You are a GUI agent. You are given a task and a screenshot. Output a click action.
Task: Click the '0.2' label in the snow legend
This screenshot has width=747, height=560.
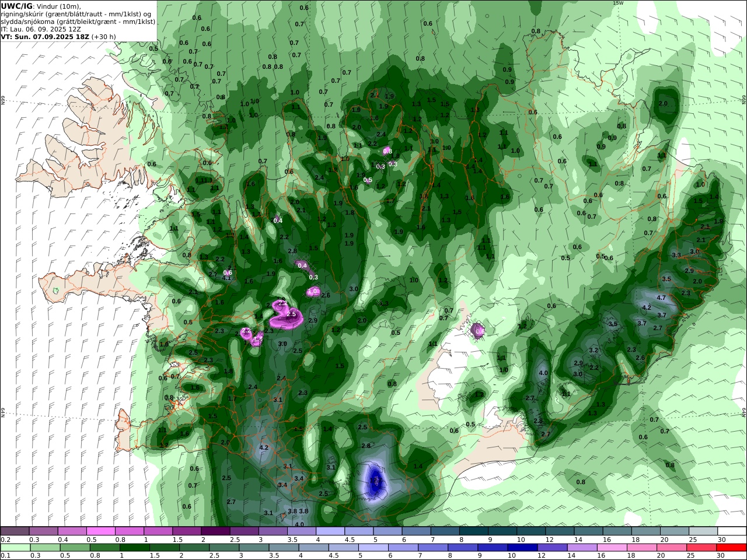(x=5, y=540)
